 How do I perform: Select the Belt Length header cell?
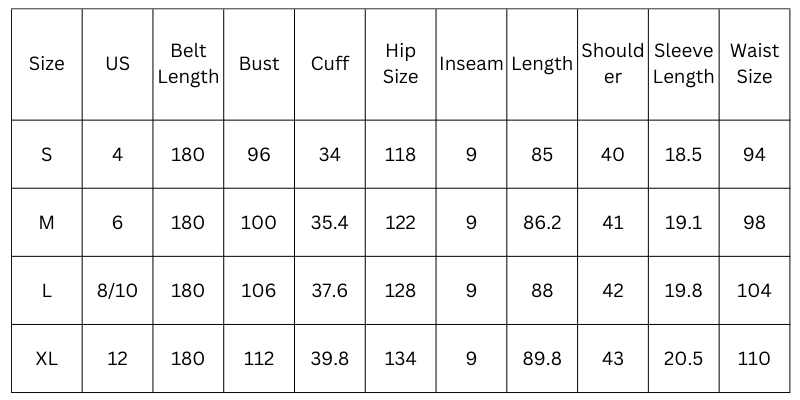[188, 64]
